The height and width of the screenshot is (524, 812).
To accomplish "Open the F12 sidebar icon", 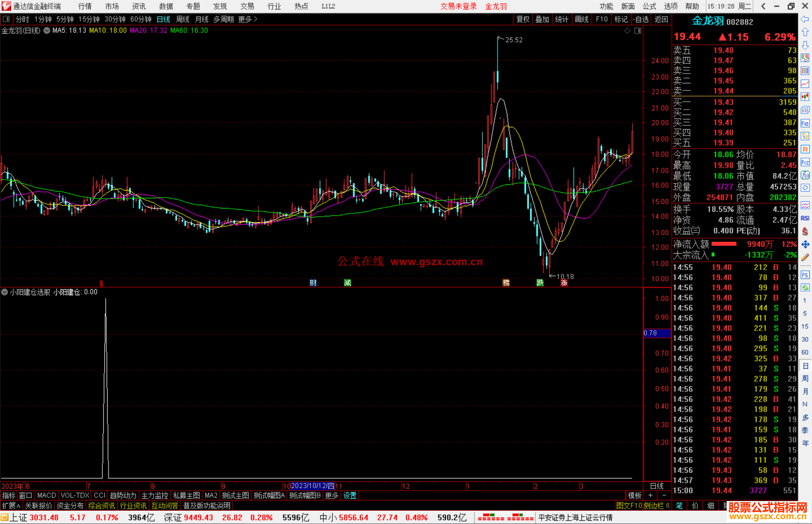I will 805,162.
